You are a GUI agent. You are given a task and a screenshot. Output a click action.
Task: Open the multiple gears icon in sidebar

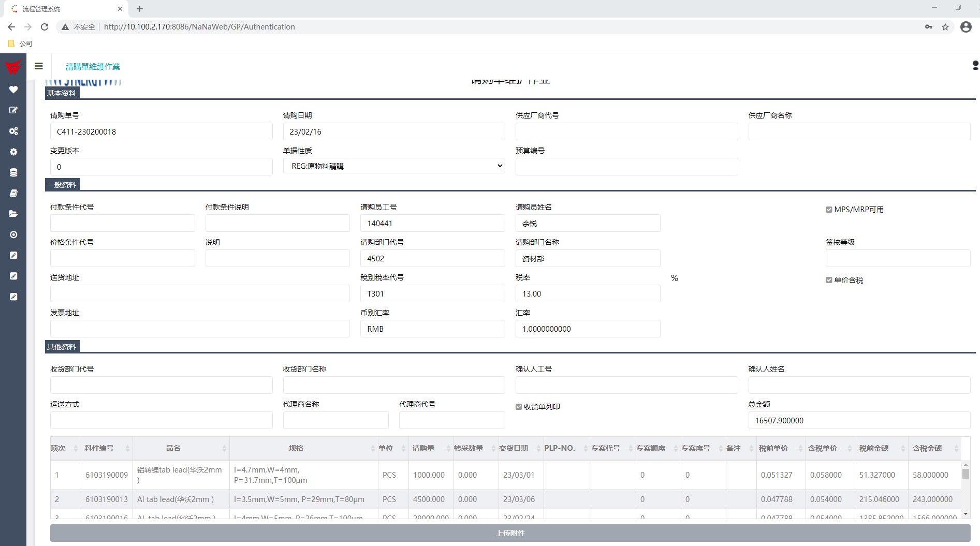click(13, 131)
